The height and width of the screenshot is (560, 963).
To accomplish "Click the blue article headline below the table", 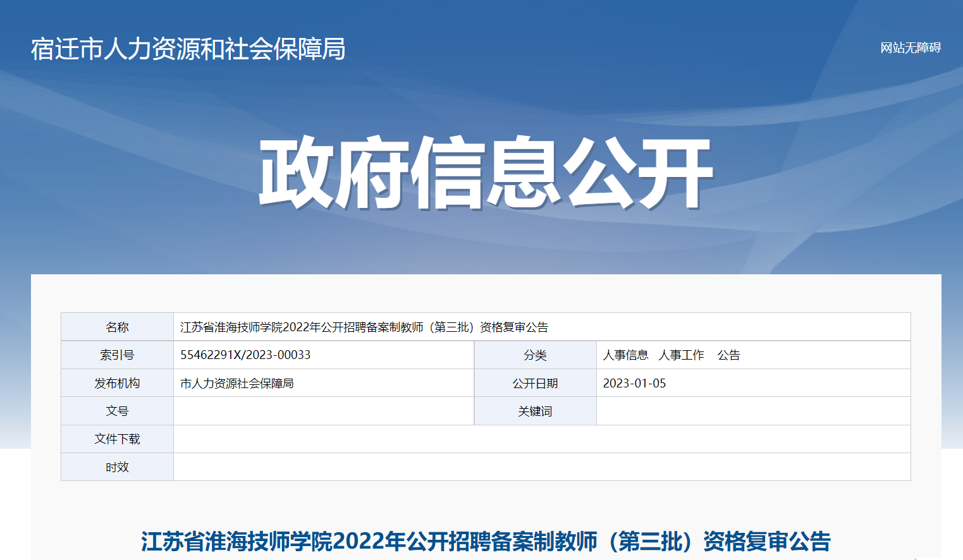I will (x=486, y=542).
